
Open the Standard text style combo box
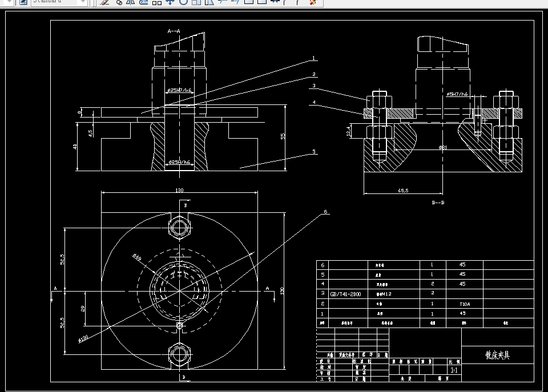click(59, 2)
